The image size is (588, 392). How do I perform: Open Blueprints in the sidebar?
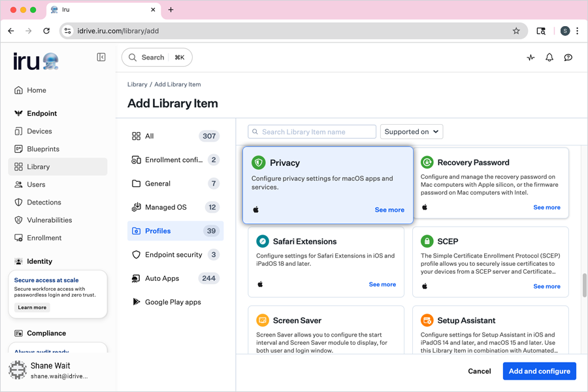tap(43, 149)
